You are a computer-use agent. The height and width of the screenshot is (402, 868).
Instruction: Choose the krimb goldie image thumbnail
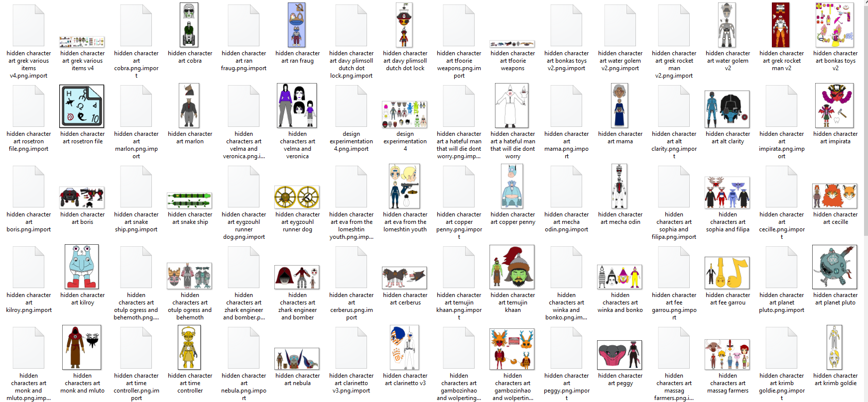(835, 347)
